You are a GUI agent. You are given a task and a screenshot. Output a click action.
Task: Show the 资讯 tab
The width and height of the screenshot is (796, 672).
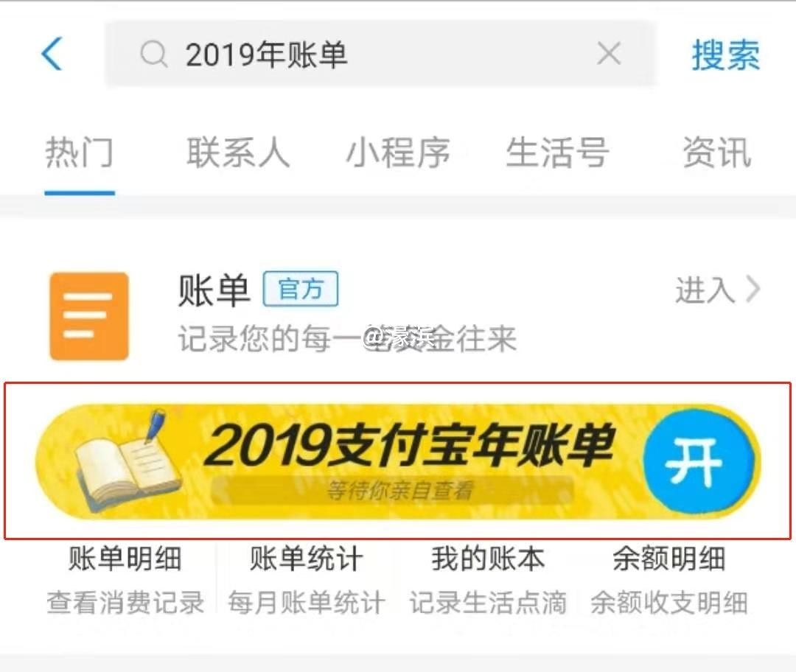pyautogui.click(x=716, y=153)
